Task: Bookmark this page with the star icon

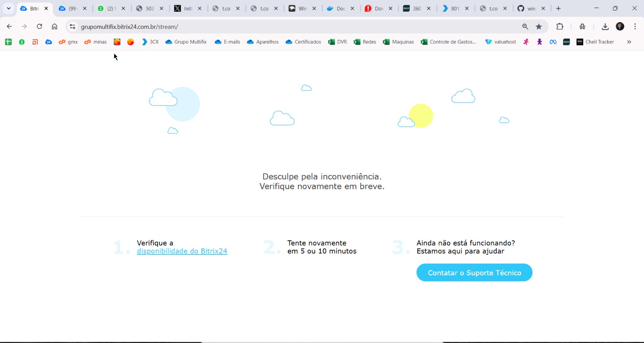Action: pyautogui.click(x=539, y=27)
